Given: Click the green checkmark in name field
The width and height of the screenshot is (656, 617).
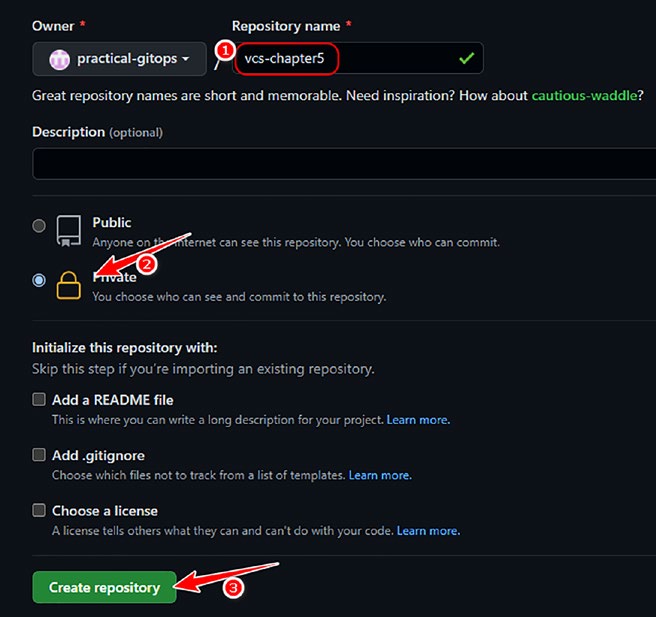Looking at the screenshot, I should coord(466,58).
